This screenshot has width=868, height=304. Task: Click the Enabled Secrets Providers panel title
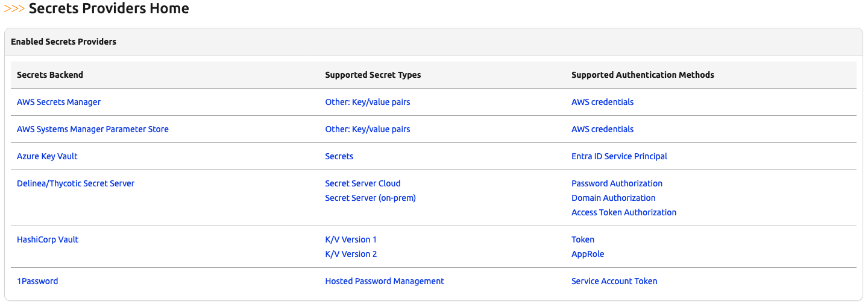64,42
